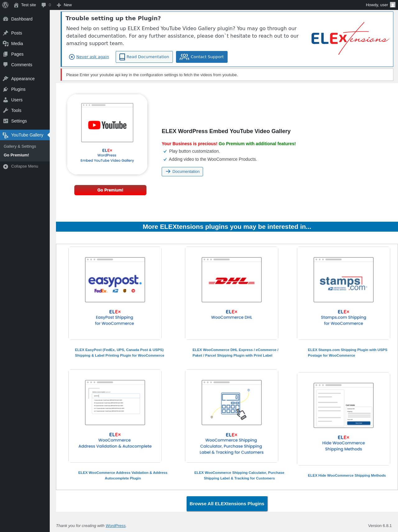Click the Plugins plug icon

click(x=6, y=89)
